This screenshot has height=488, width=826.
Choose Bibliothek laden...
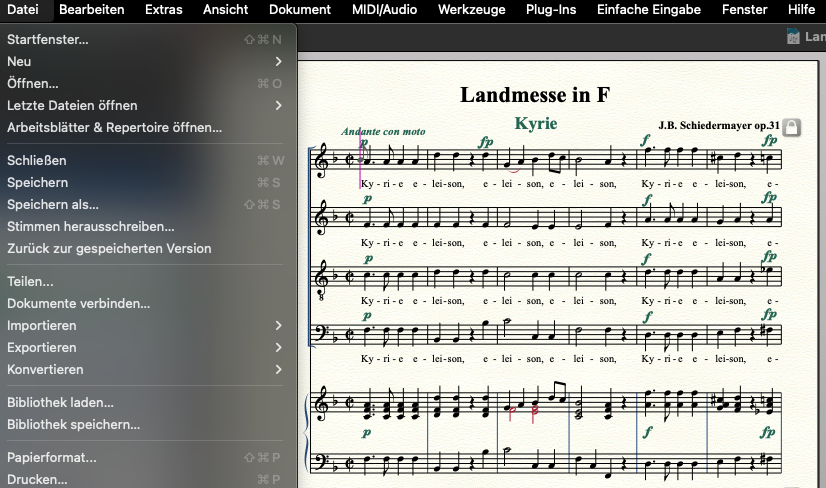point(145,403)
